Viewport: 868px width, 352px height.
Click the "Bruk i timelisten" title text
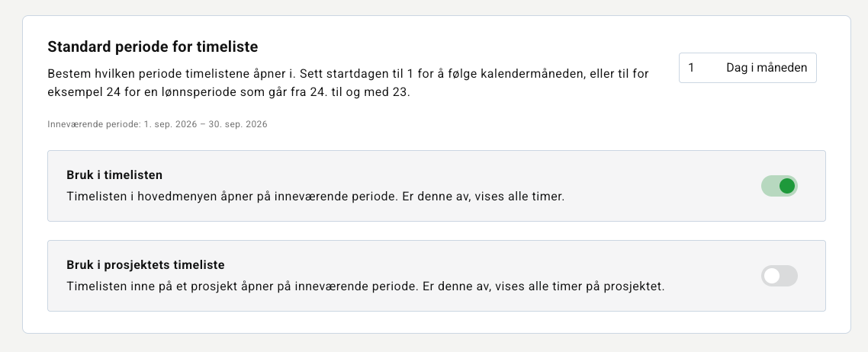(114, 175)
